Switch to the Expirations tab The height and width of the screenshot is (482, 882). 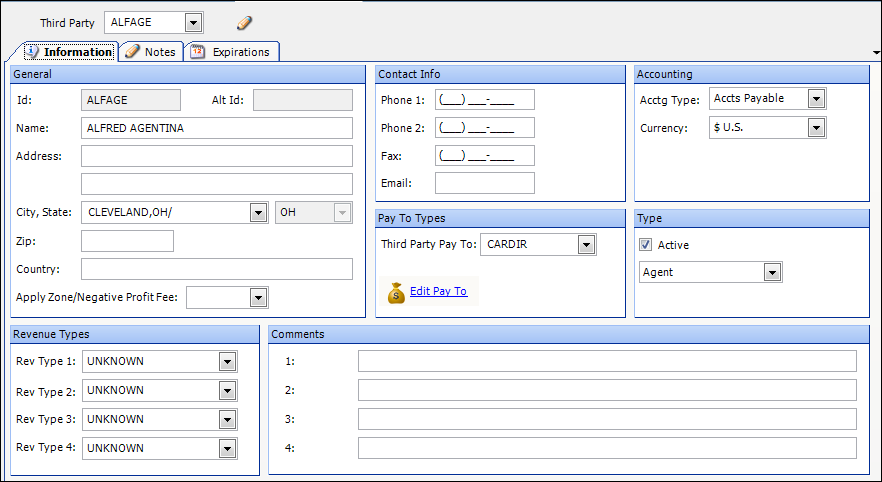point(241,52)
